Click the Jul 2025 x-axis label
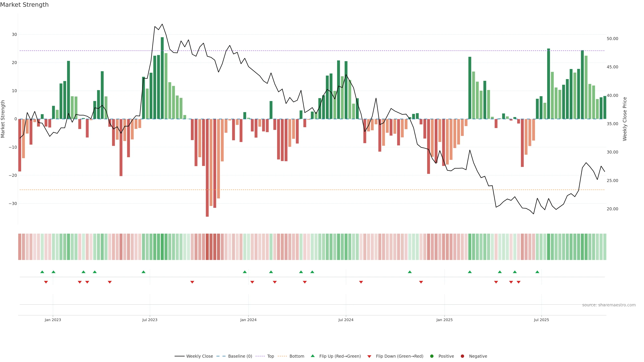Screen dimensions: 644x362 tap(541, 320)
